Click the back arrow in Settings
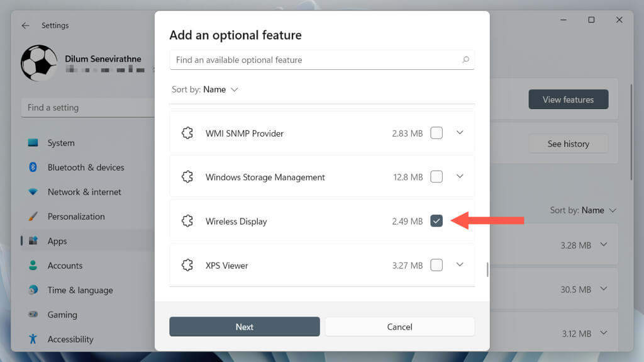Image resolution: width=644 pixels, height=362 pixels. coord(25,26)
